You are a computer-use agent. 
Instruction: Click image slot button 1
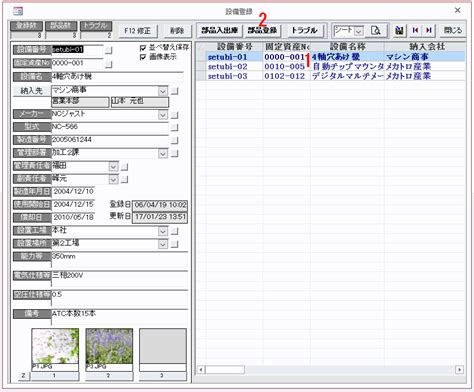click(x=55, y=376)
